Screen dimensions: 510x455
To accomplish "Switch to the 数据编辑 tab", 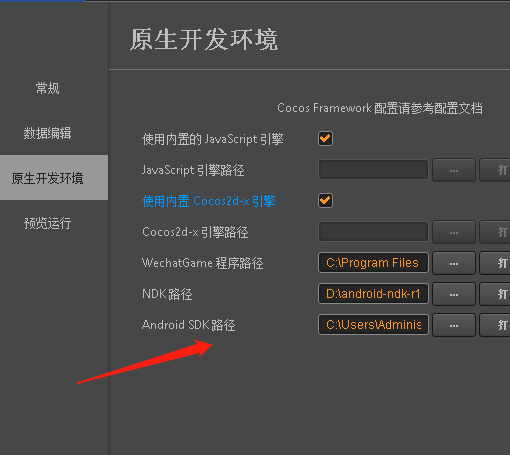I will point(48,133).
